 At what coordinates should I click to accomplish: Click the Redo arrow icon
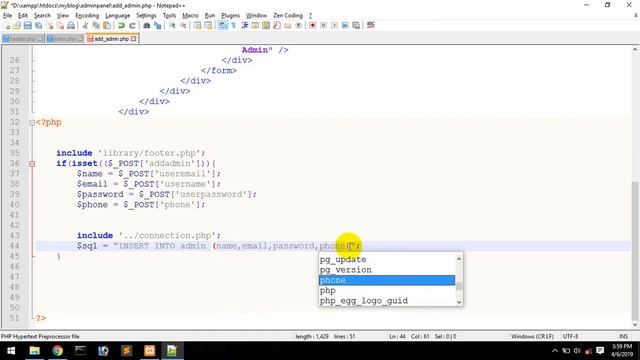click(132, 25)
